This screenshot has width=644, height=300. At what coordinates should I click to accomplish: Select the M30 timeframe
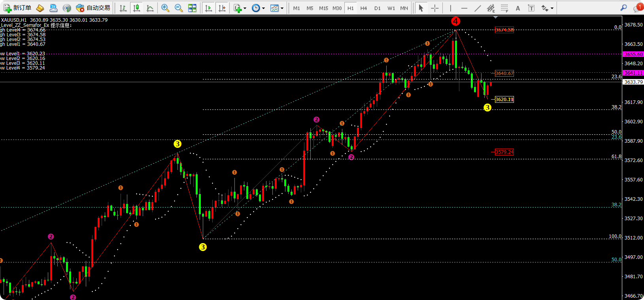click(337, 8)
